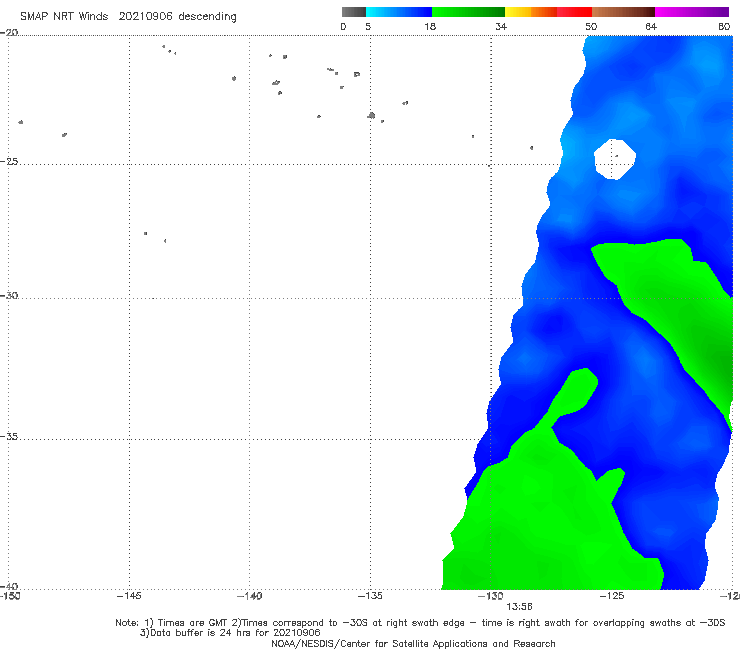Click the longitude label '-130'
This screenshot has height=650, width=740.
491,596
